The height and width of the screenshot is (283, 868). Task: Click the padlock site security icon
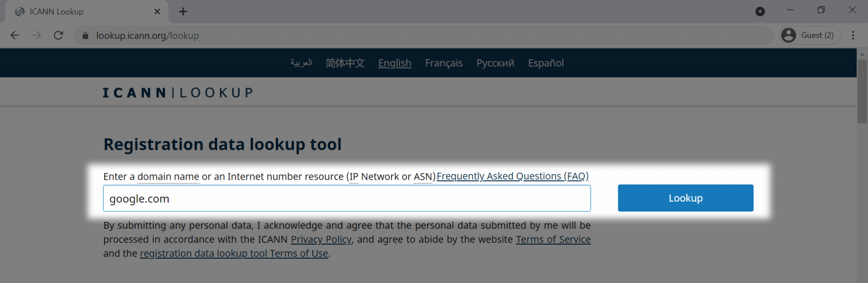(86, 36)
